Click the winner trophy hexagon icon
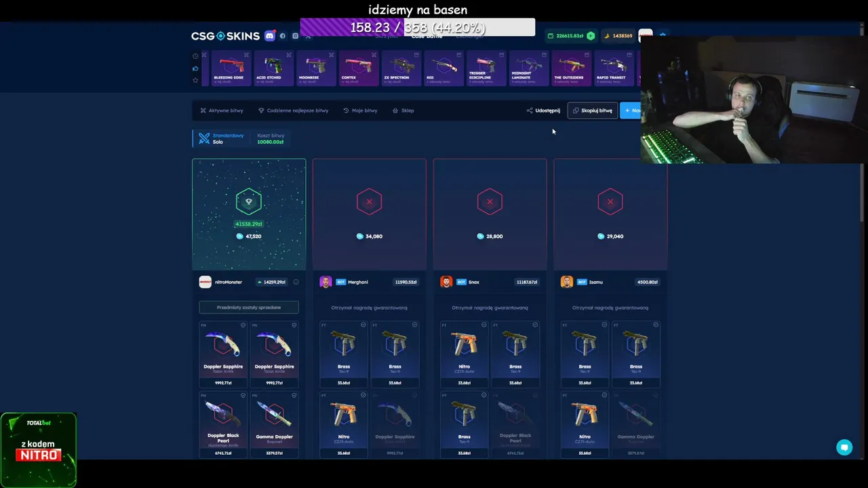The width and height of the screenshot is (868, 488). [x=249, y=201]
